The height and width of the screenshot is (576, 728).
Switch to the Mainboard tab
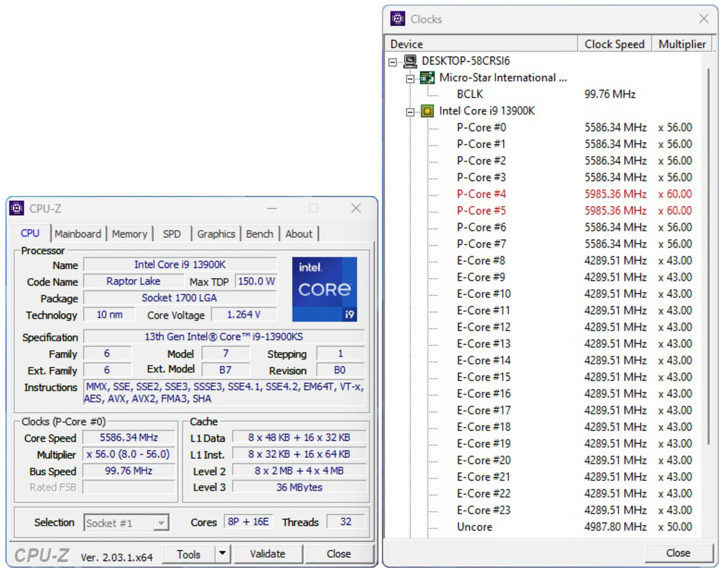click(x=78, y=233)
